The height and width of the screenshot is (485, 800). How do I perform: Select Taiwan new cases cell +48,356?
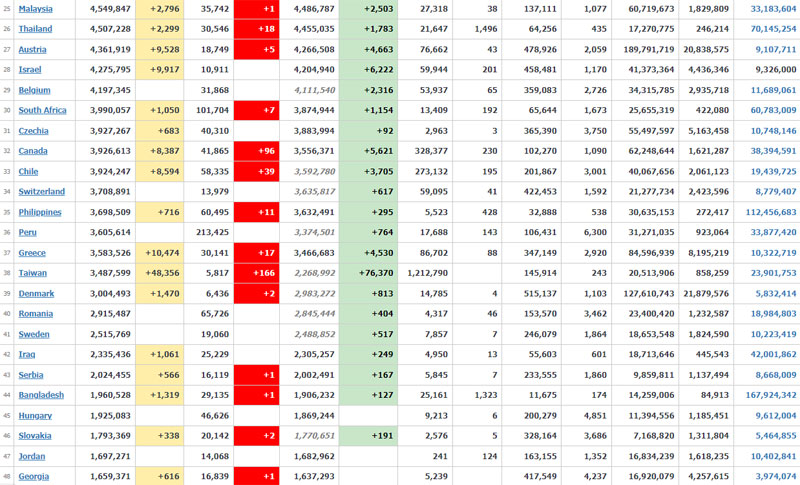[159, 273]
